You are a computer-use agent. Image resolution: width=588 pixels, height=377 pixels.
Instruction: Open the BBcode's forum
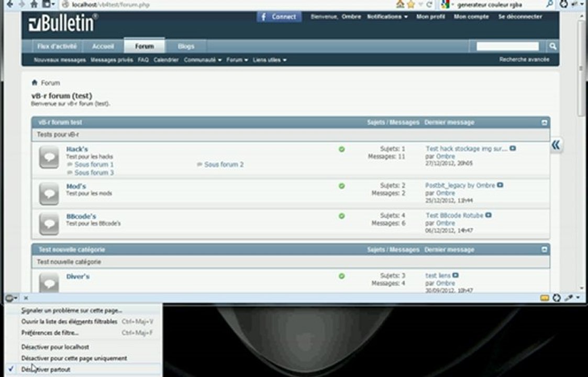click(x=81, y=216)
